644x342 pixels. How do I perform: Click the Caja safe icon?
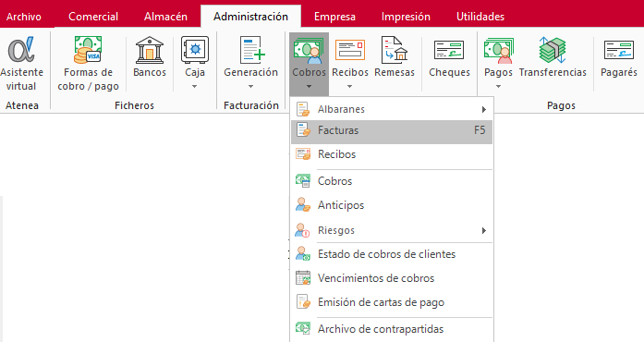coord(195,50)
